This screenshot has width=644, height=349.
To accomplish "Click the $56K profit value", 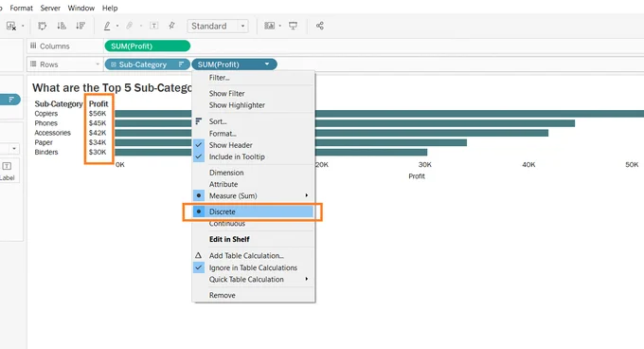I will click(98, 114).
